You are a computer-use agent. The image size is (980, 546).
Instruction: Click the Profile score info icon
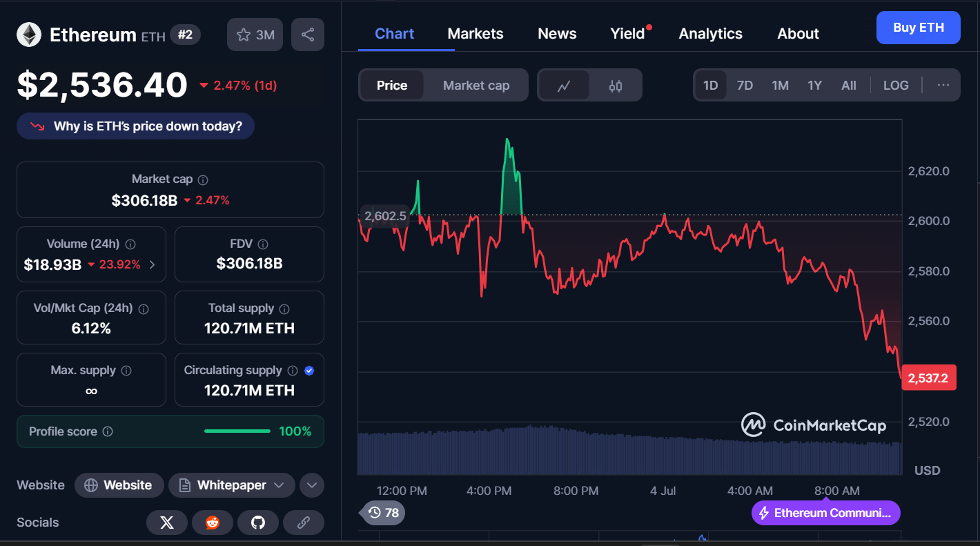pos(108,431)
